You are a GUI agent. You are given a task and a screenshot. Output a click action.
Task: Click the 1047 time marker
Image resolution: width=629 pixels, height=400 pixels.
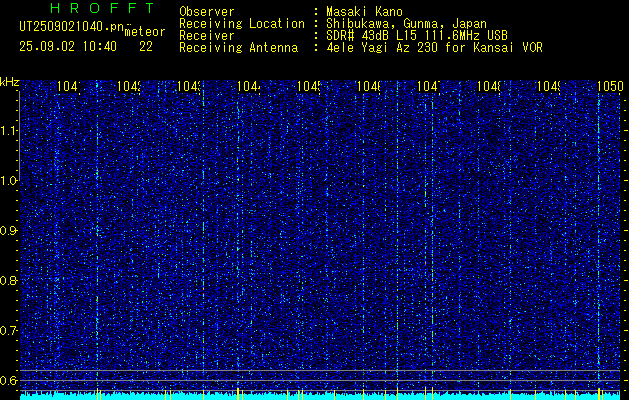pos(429,86)
